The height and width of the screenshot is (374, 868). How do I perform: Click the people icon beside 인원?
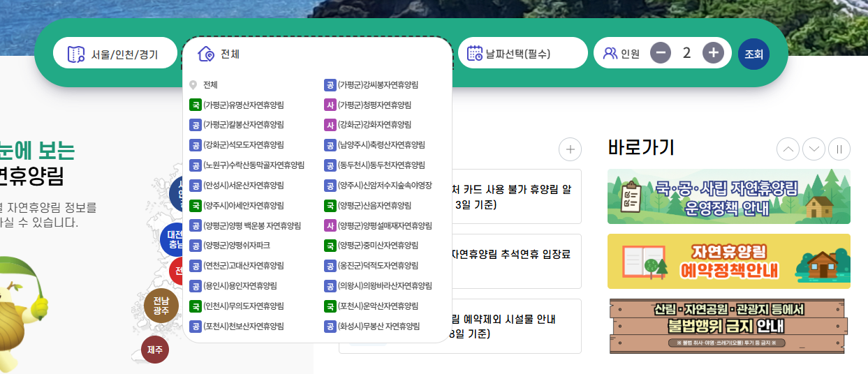(610, 53)
